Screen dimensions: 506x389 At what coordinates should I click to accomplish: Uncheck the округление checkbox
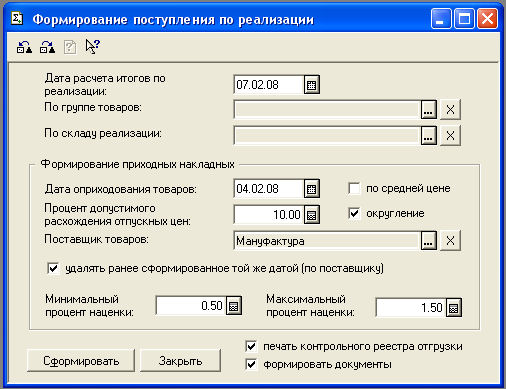click(354, 213)
